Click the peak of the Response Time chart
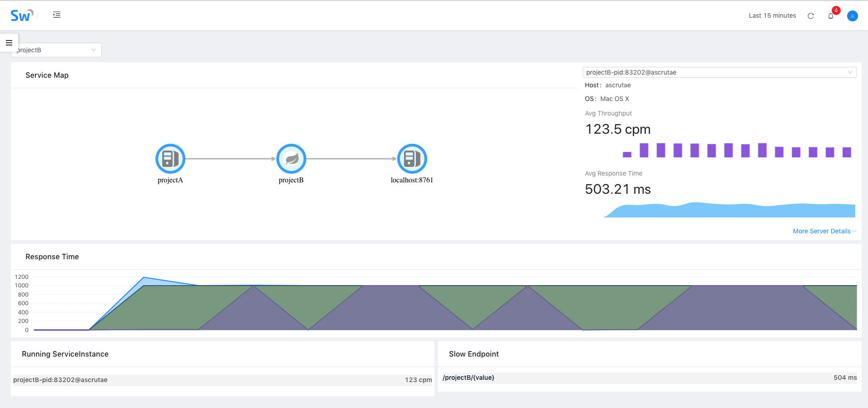This screenshot has height=408, width=868. tap(144, 278)
